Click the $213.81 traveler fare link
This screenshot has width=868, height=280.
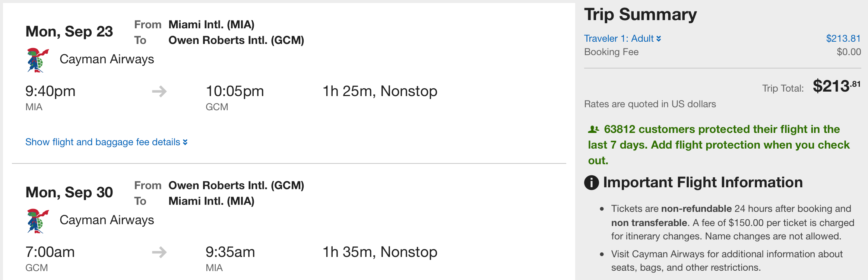843,38
